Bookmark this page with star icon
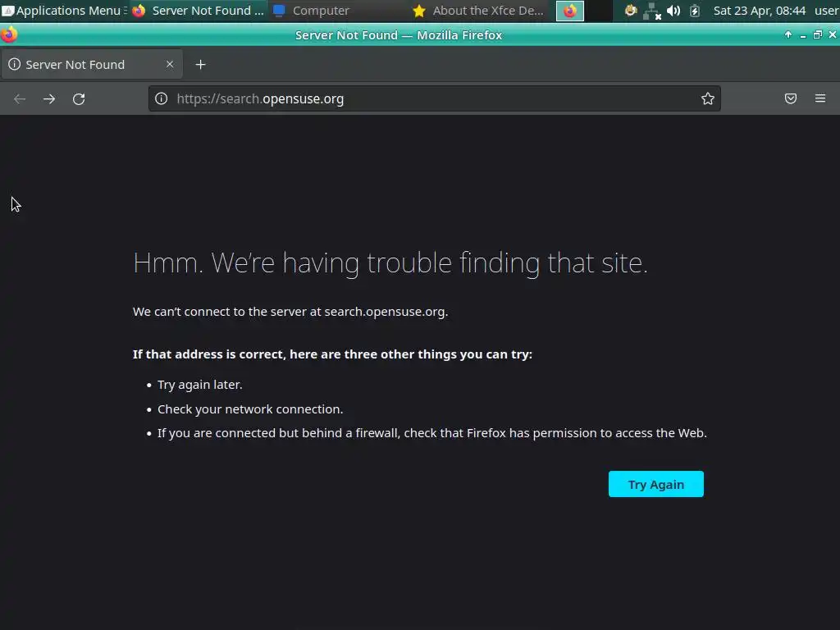 pyautogui.click(x=708, y=98)
